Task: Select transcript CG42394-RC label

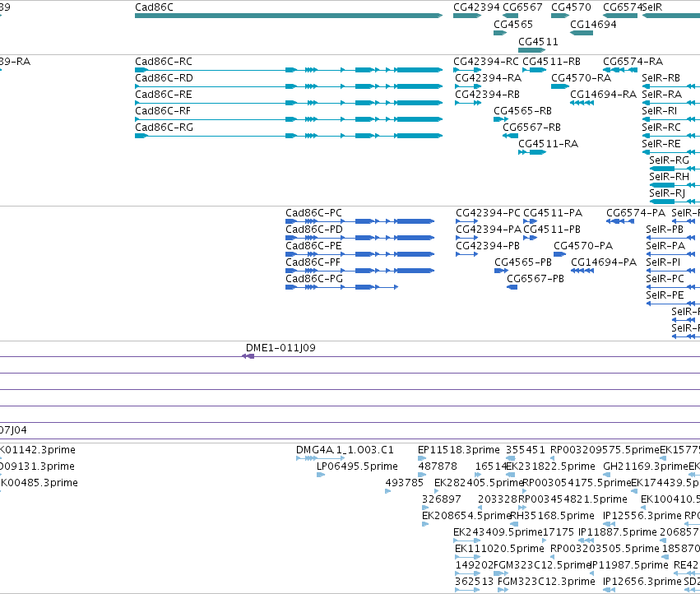Action: (x=485, y=61)
